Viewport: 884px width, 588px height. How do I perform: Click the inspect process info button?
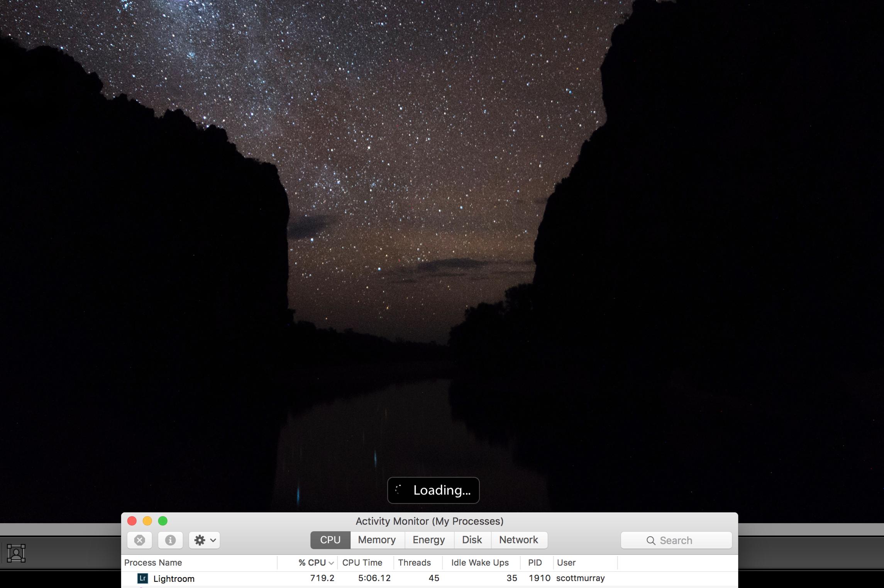170,540
